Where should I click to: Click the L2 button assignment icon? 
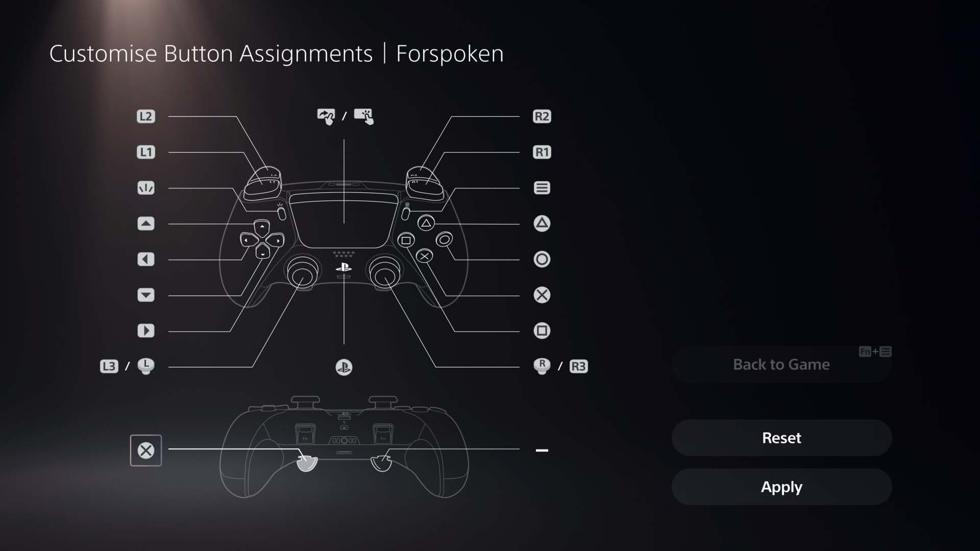point(145,116)
